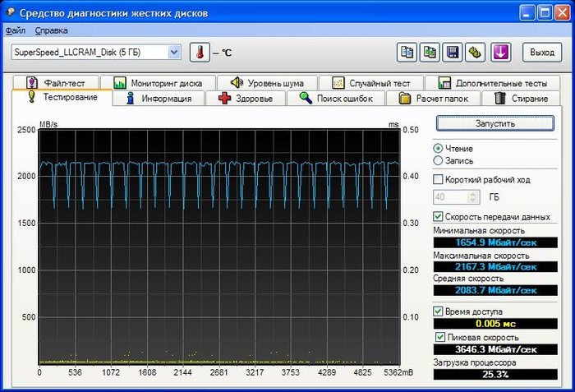Toggle the Скорость передачи данных checkbox

pyautogui.click(x=438, y=217)
